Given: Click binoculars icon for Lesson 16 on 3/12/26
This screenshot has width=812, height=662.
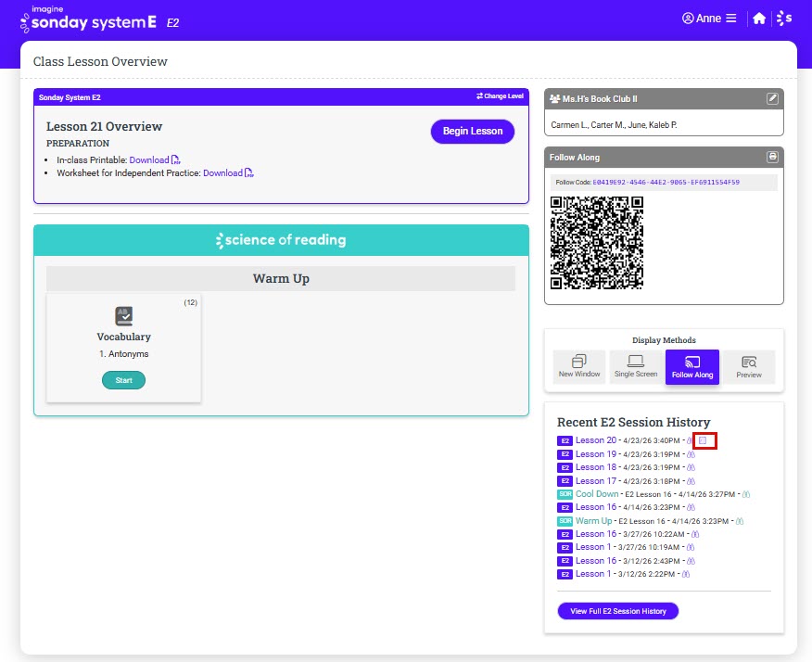Looking at the screenshot, I should coord(691,562).
